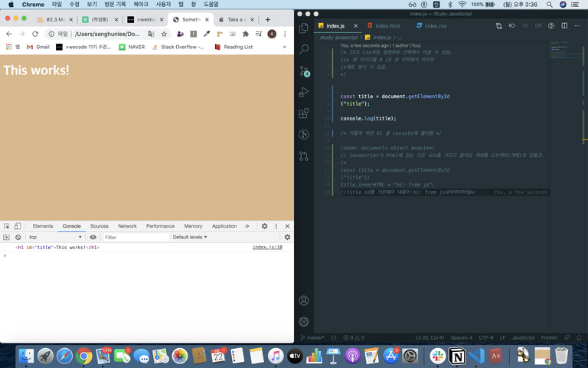This screenshot has height=368, width=588.
Task: Click the Go Back revision icon in editor toolbar
Action: point(512,25)
